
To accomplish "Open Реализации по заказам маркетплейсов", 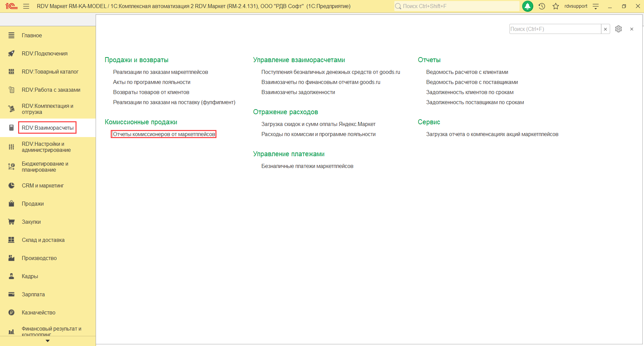I will click(x=160, y=72).
